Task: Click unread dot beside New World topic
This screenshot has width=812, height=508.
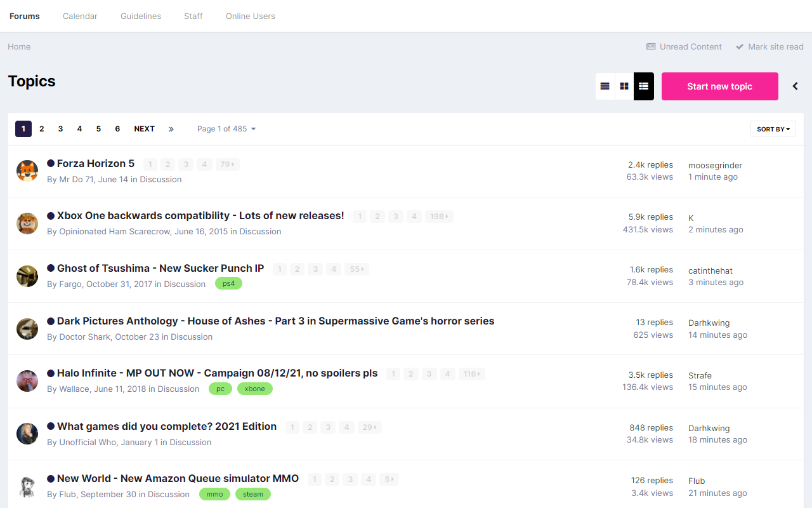Action: click(51, 479)
